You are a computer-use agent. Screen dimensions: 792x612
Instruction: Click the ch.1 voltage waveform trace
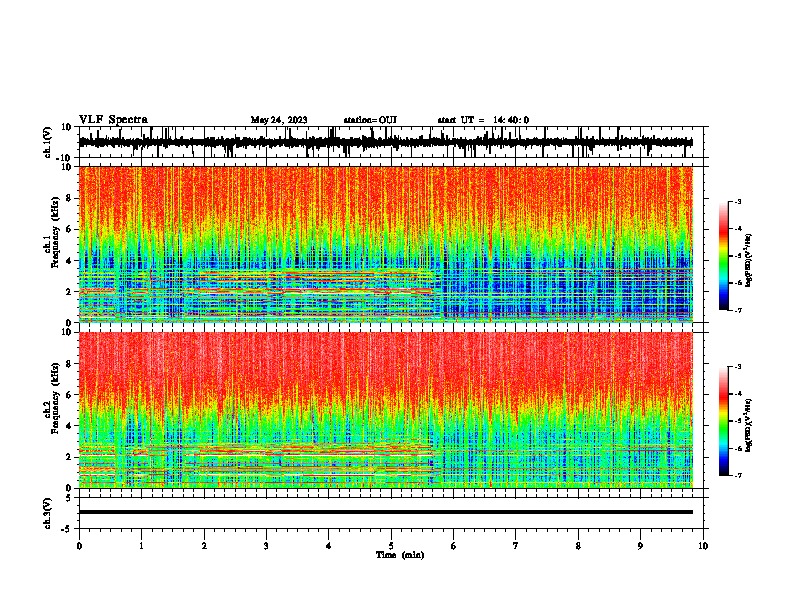(x=385, y=142)
